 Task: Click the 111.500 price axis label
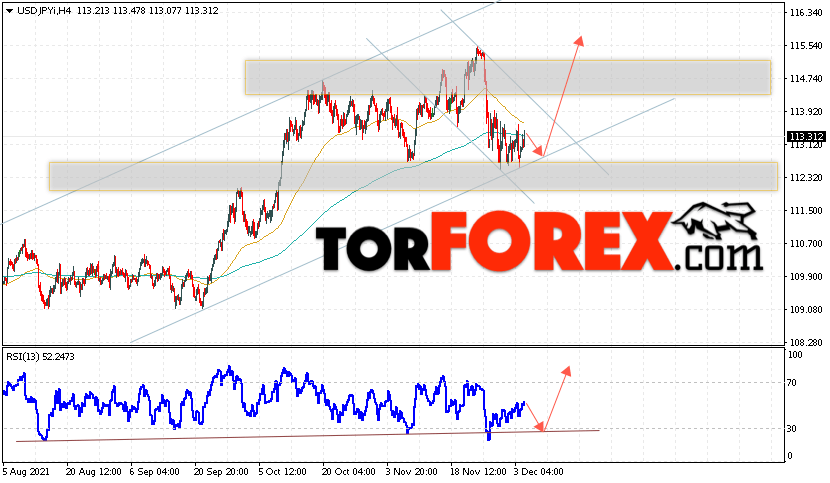coord(806,211)
